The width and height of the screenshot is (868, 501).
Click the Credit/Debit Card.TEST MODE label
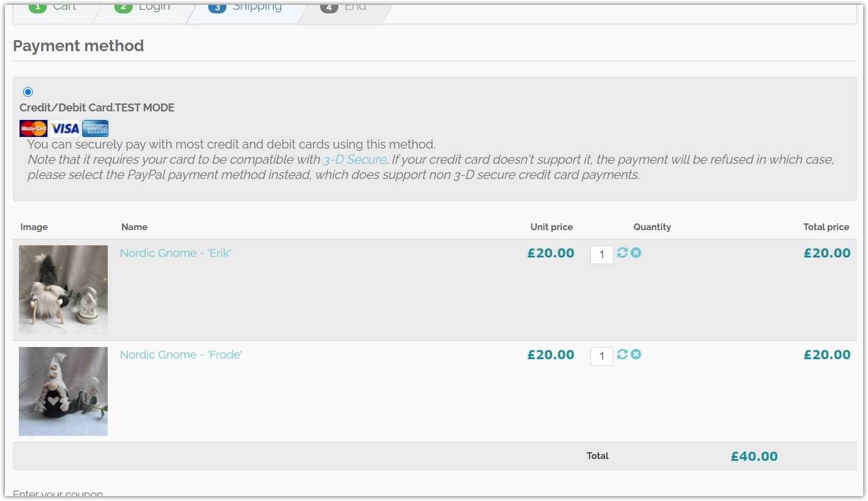click(97, 108)
